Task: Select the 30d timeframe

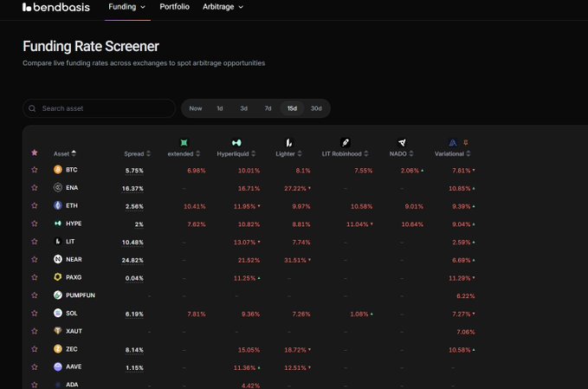Action: (x=316, y=108)
